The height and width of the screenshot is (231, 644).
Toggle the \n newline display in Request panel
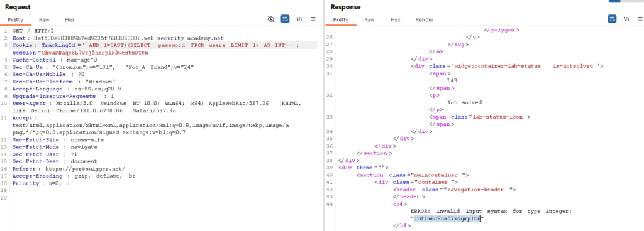[299, 19]
